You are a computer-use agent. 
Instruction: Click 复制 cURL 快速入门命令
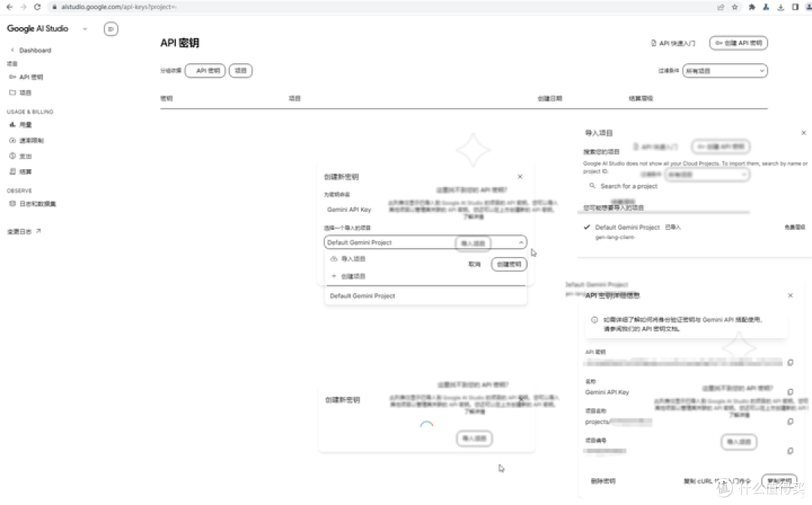[717, 481]
